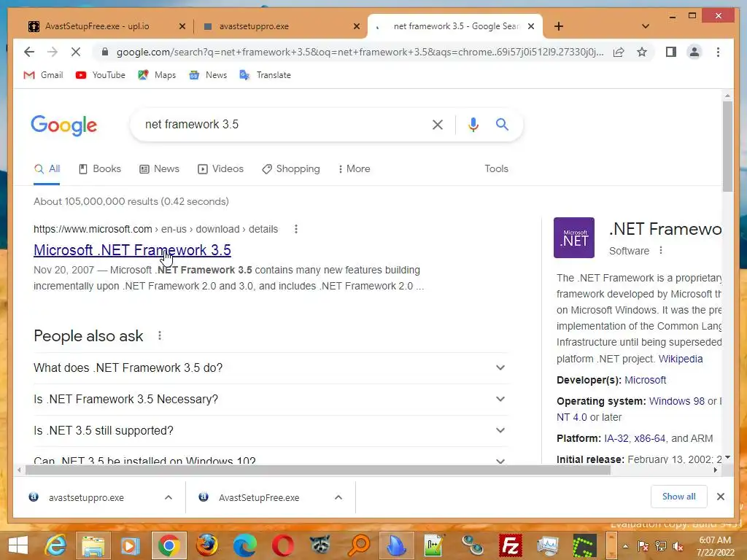Image resolution: width=747 pixels, height=560 pixels.
Task: Share this page icon in address bar
Action: 619,52
